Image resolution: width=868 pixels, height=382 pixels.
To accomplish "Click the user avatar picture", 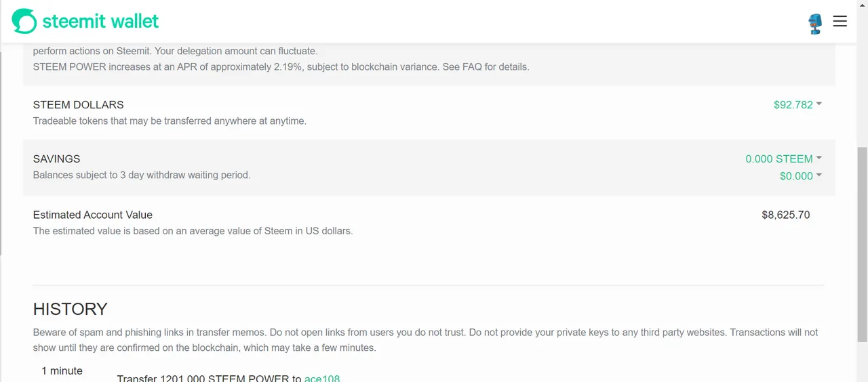I will (x=814, y=23).
